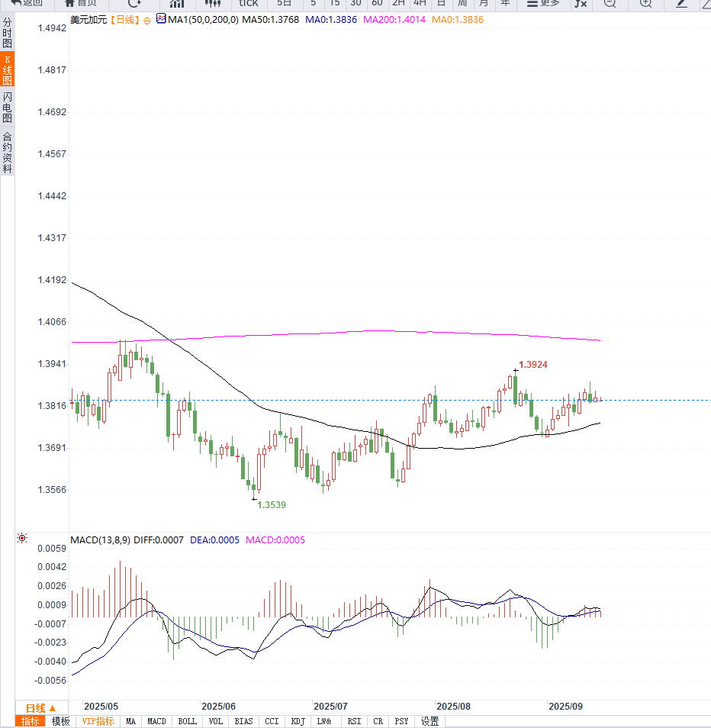Zoom in the chart with the plus magnifier
This screenshot has height=728, width=711.
pyautogui.click(x=645, y=3)
